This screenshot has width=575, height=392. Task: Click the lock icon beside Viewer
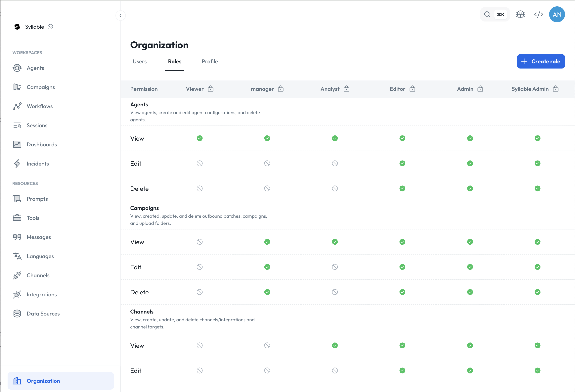(211, 89)
